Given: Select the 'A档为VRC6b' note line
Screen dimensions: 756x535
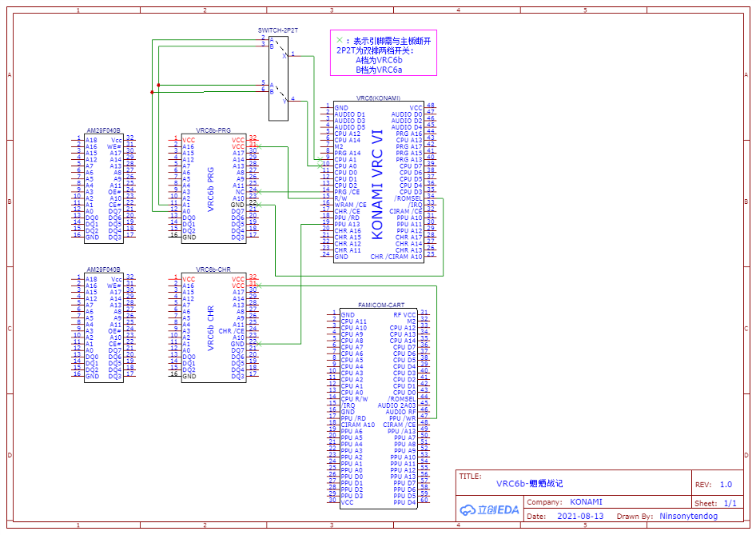Looking at the screenshot, I should click(379, 60).
